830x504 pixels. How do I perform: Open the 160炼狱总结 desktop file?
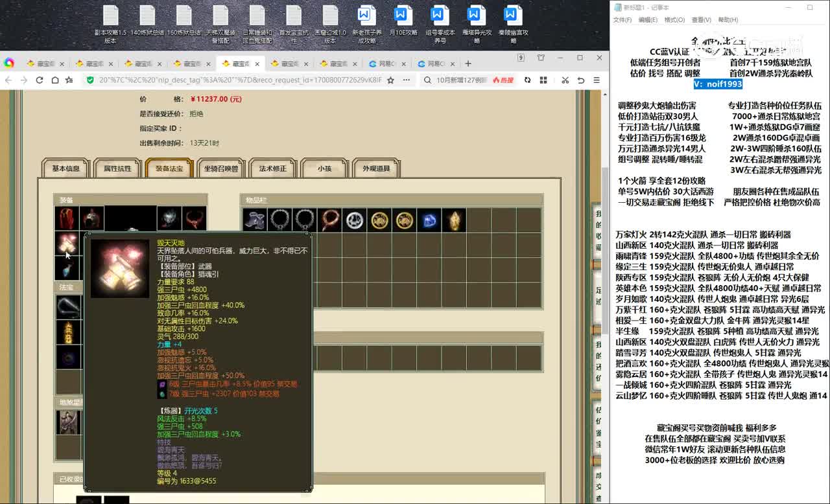[x=184, y=21]
